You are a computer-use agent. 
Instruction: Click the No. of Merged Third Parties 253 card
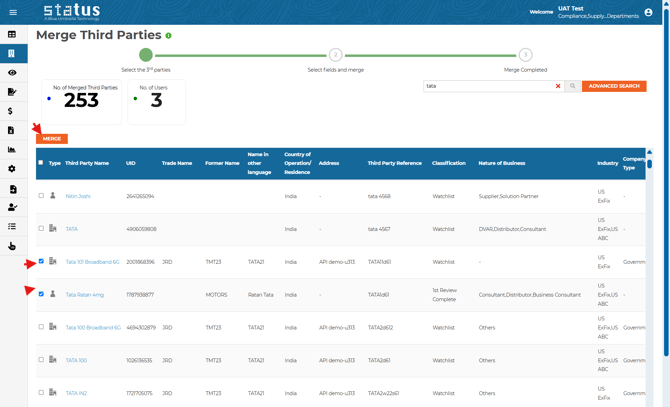(x=82, y=102)
